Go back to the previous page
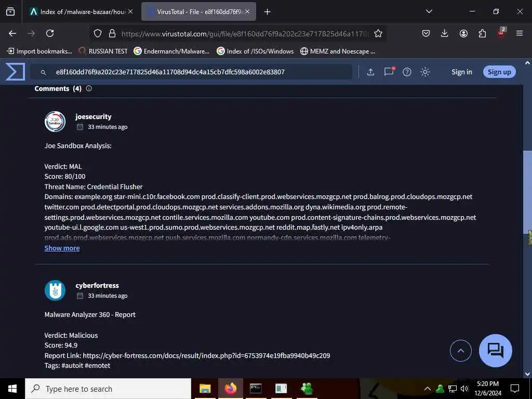Screen dimensions: 532x399 coord(12,33)
